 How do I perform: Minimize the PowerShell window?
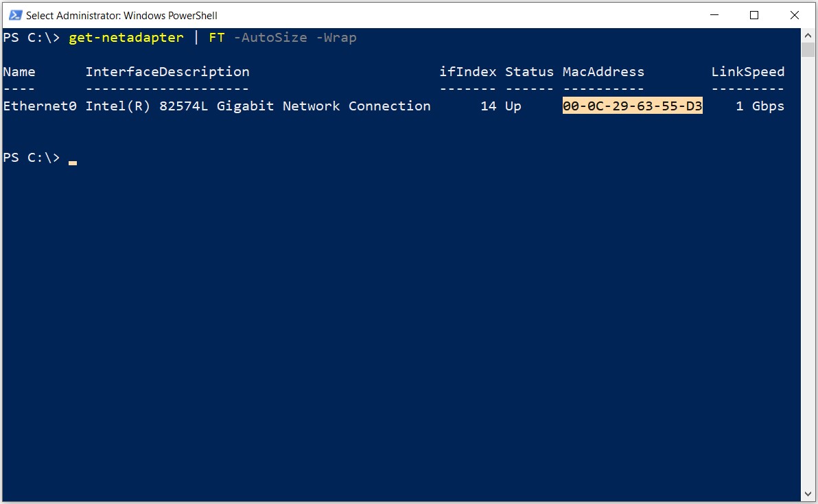click(714, 15)
